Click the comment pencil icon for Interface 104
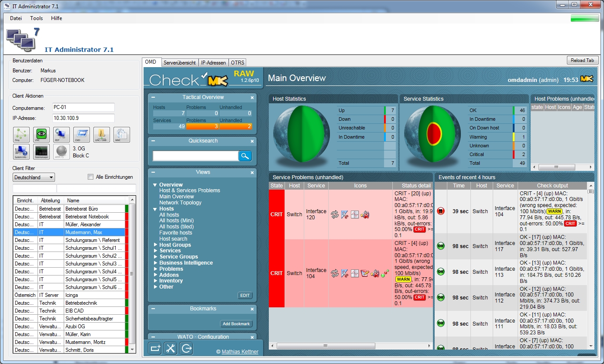Image resolution: width=604 pixels, height=364 pixels. 365,273
